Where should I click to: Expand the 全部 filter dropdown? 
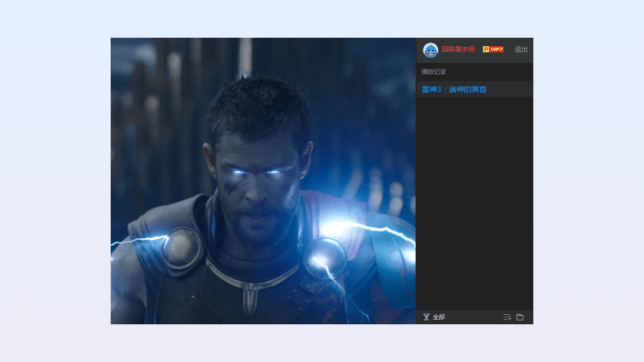pyautogui.click(x=439, y=317)
